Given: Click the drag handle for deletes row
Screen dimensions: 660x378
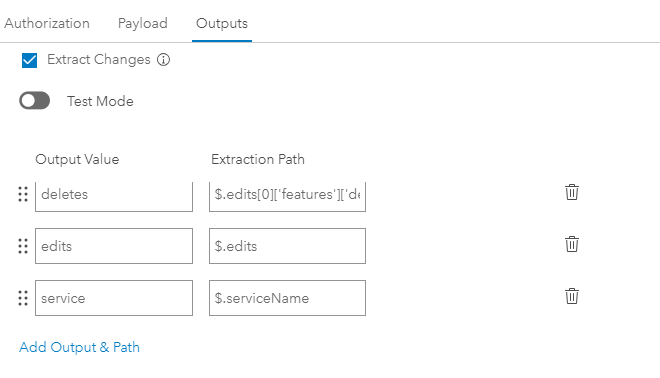Looking at the screenshot, I should coord(23,194).
